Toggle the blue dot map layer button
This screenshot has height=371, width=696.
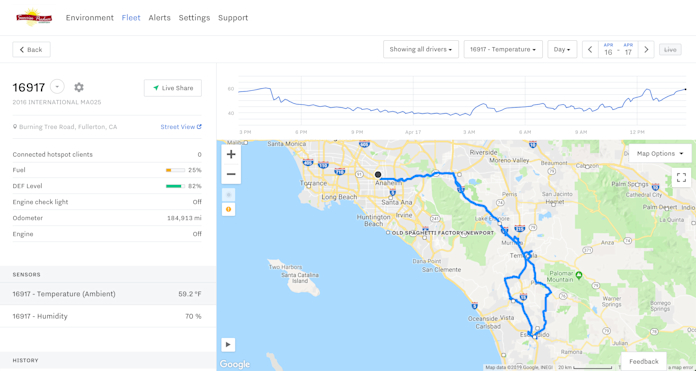click(228, 195)
